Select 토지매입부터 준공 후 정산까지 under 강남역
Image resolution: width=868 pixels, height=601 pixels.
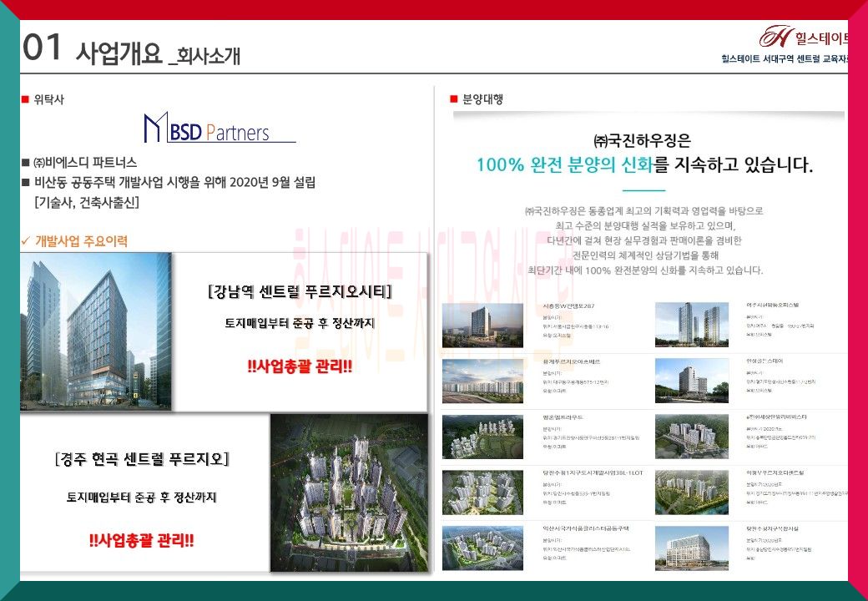(x=300, y=323)
